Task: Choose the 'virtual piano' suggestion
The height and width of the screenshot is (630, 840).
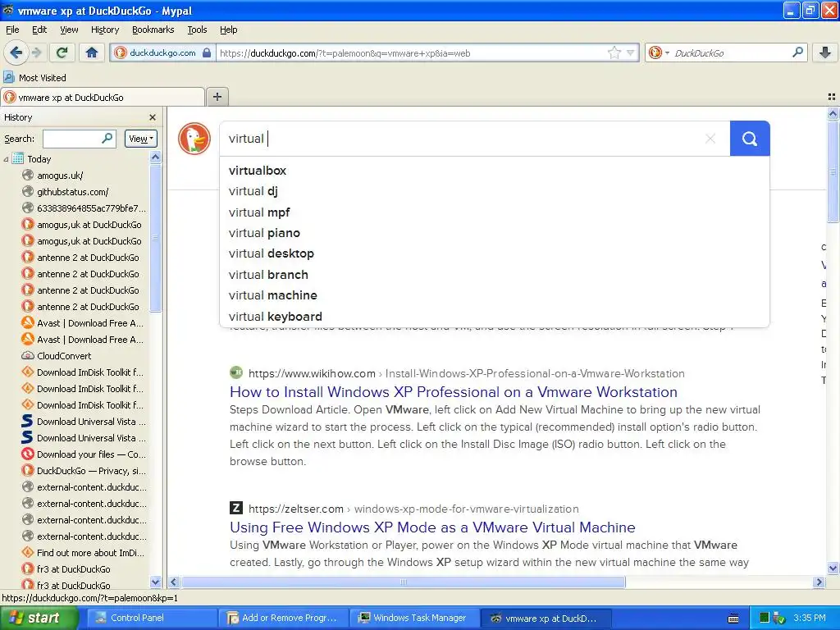Action: 495,233
